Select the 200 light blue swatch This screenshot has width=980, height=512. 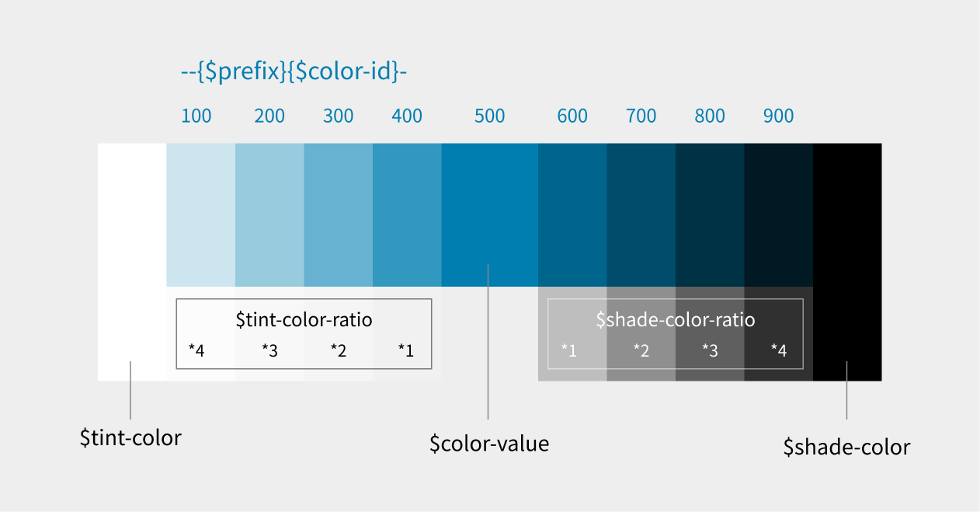[269, 214]
